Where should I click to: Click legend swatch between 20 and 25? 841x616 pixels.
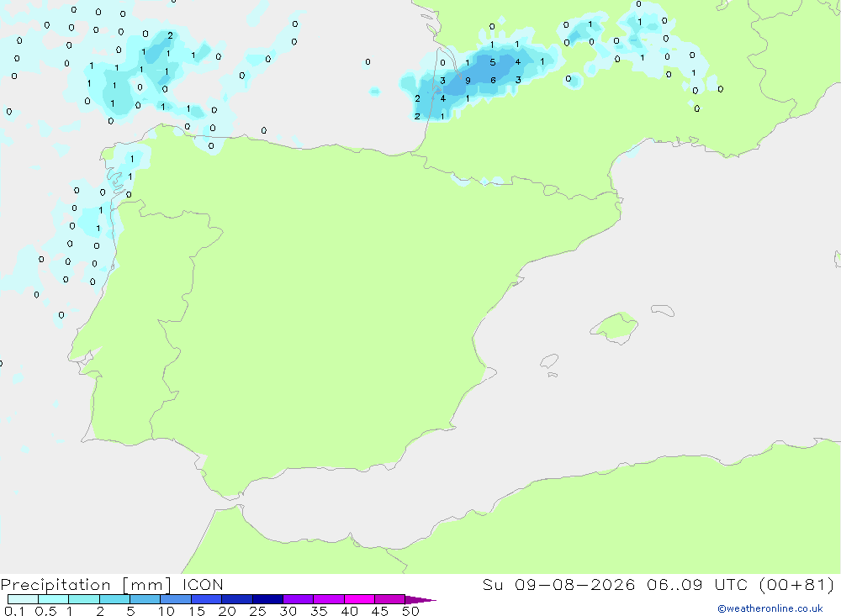237,599
